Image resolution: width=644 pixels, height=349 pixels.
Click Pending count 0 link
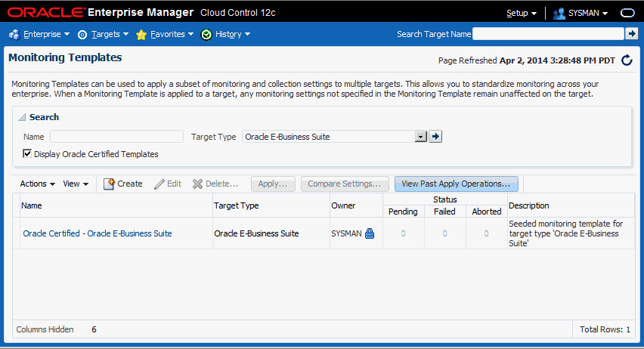click(x=403, y=233)
